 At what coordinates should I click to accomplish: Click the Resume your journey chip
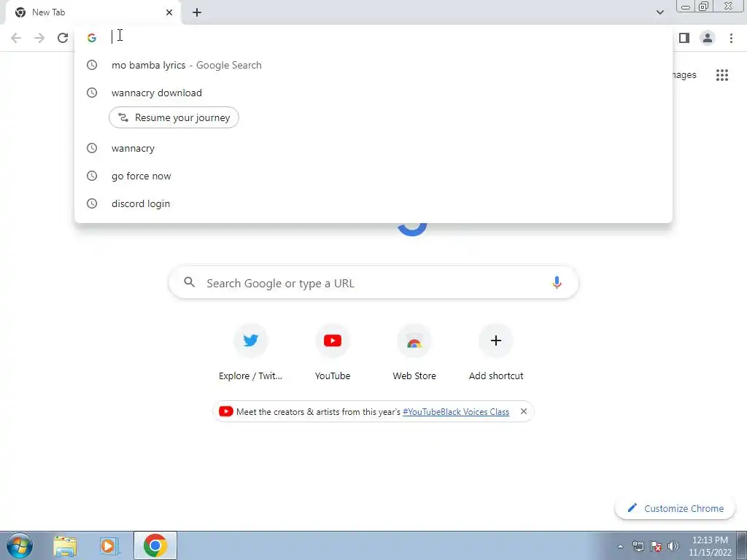pyautogui.click(x=174, y=117)
